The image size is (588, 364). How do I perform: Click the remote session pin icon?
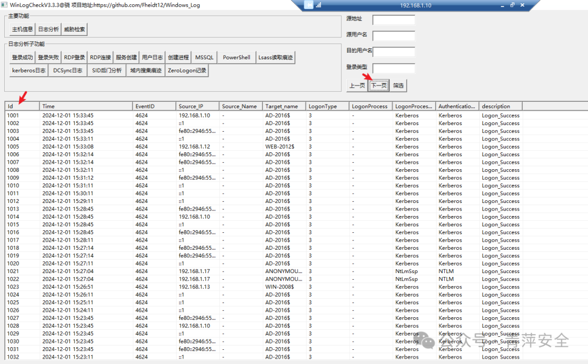309,5
